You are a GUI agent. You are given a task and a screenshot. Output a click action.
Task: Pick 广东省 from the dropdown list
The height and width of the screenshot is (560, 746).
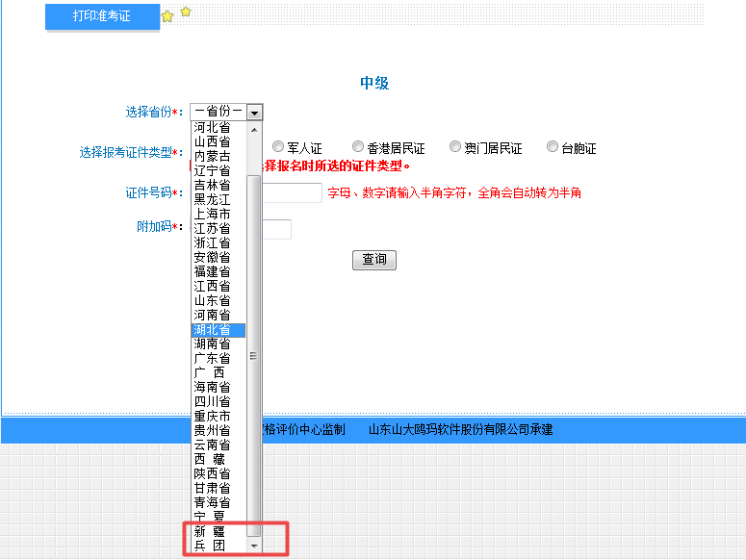(212, 359)
